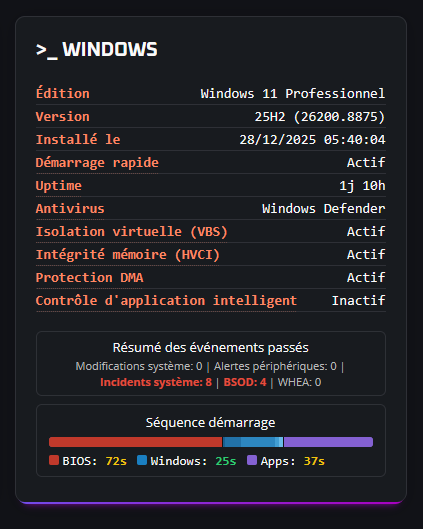Image resolution: width=423 pixels, height=529 pixels.
Task: Click the Actif value of Démarrage rapide
Action: coord(366,163)
